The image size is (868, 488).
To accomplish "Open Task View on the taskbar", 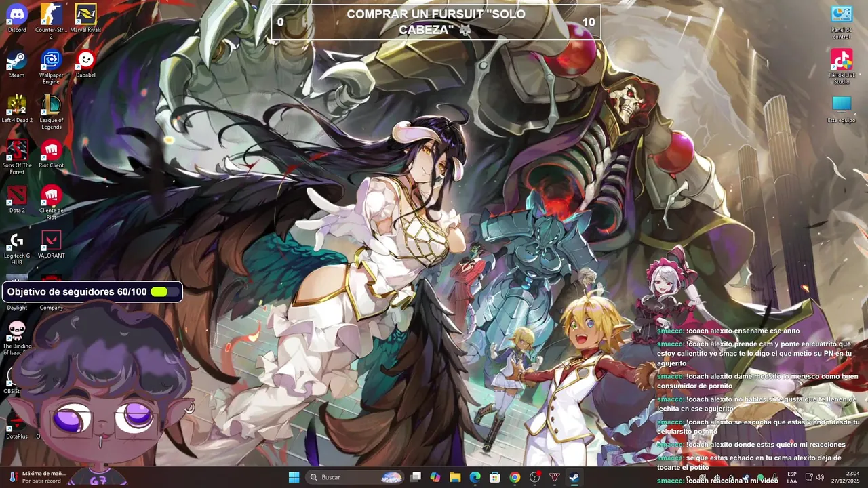I will point(416,477).
